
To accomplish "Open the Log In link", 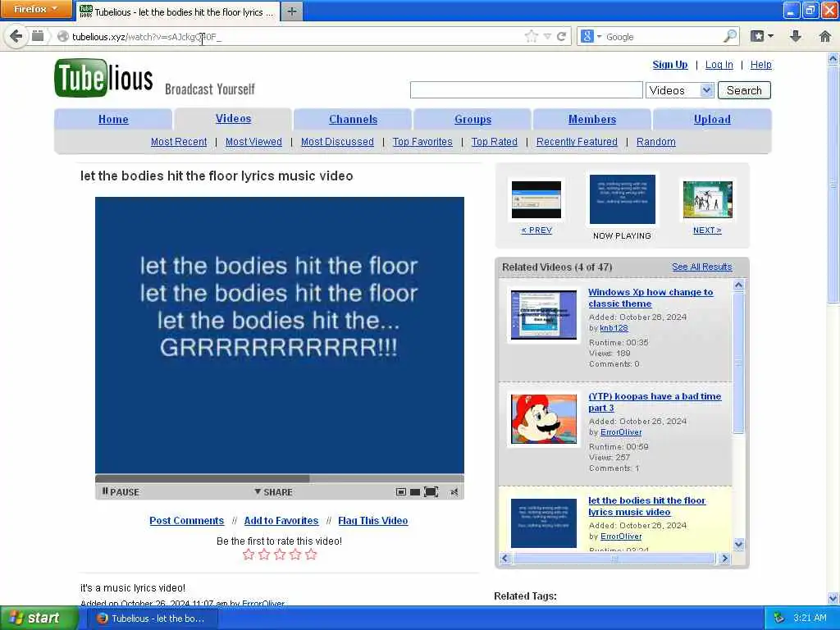I will pyautogui.click(x=719, y=64).
